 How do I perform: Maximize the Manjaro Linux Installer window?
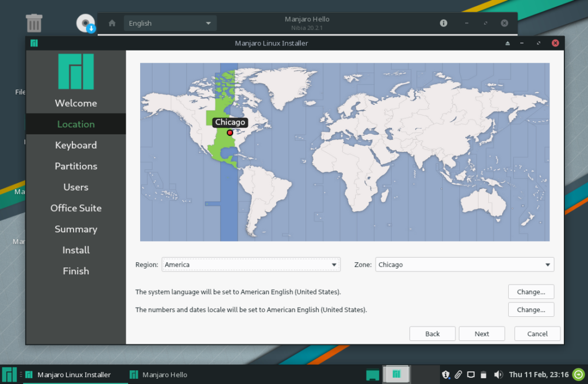pos(539,43)
